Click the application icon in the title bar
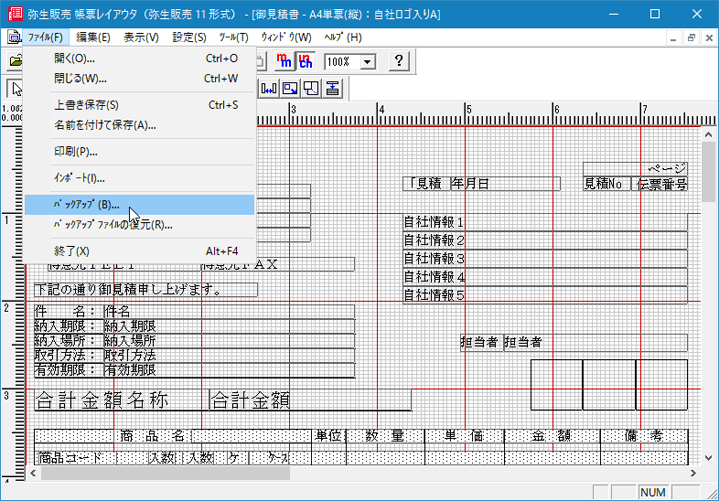The image size is (719, 501). point(15,14)
